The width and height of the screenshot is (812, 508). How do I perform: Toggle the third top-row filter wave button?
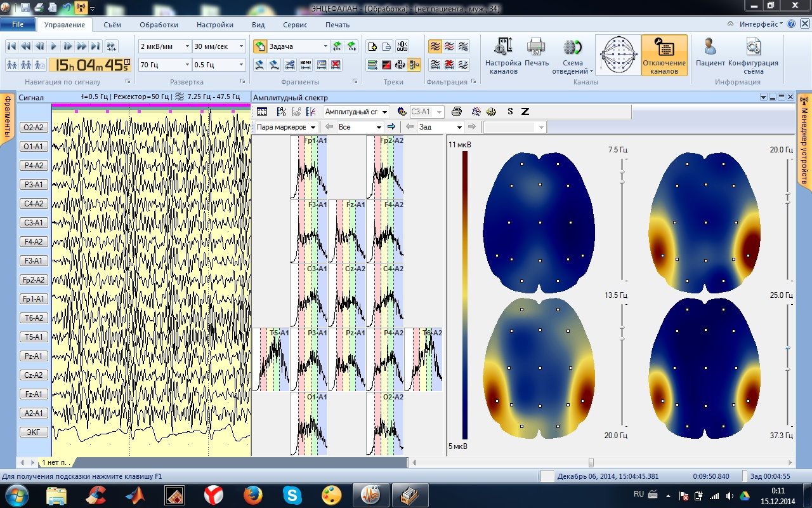(x=464, y=46)
